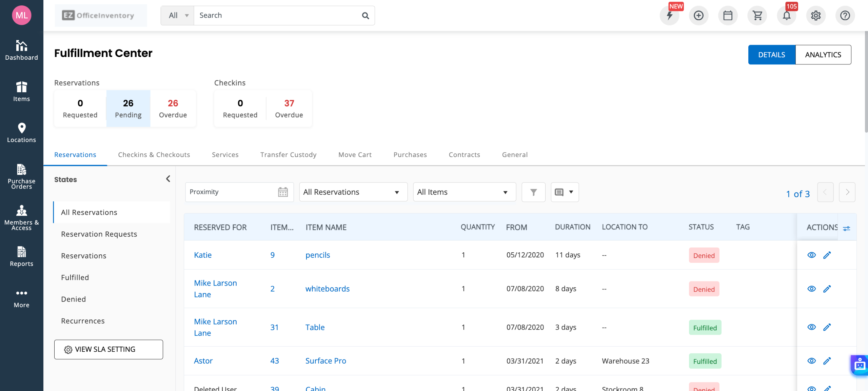Viewport: 868px width, 391px height.
Task: Click VIEW SLA SETTING button
Action: tap(108, 349)
